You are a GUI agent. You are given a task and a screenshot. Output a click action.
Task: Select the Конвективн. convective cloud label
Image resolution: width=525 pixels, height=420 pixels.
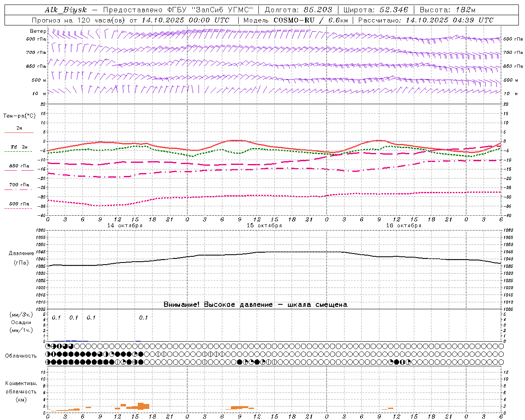(x=21, y=383)
